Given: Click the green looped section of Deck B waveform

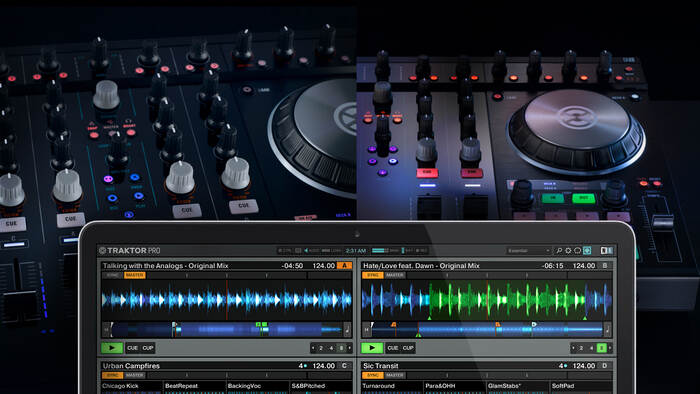Looking at the screenshot, I should coord(507,299).
